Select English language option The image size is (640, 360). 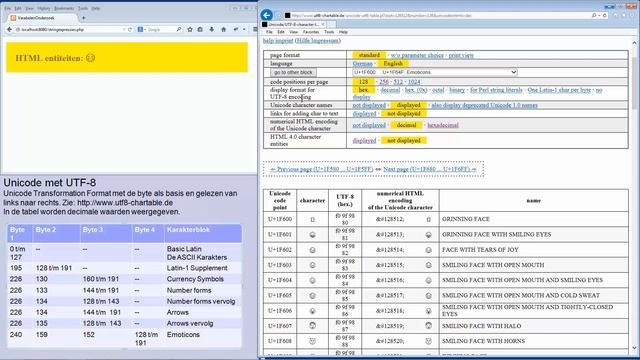click(x=393, y=64)
